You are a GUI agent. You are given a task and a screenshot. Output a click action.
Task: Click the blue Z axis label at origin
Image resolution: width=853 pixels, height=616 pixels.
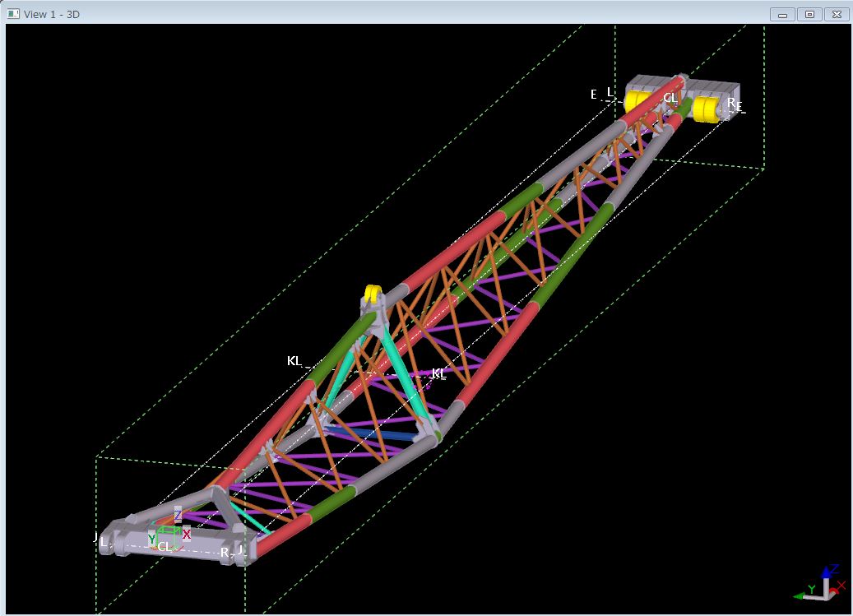pos(178,516)
